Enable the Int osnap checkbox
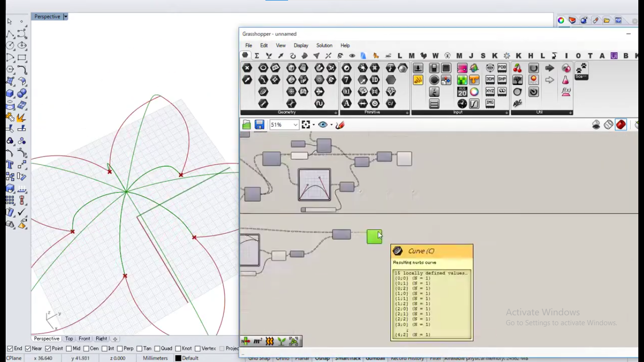This screenshot has height=362, width=644. tap(104, 348)
